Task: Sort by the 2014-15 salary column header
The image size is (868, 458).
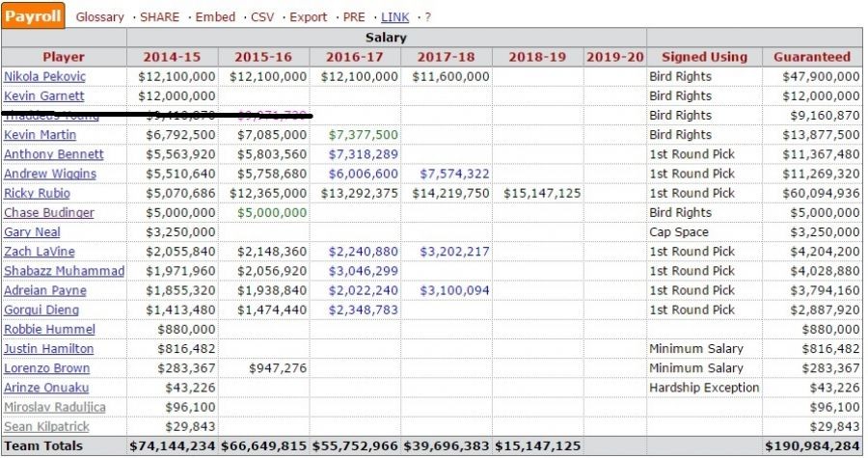Action: (x=173, y=57)
